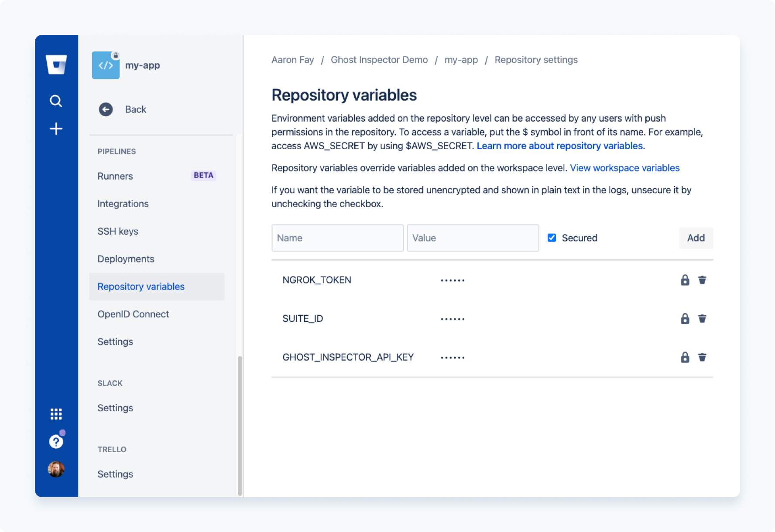The height and width of the screenshot is (532, 775).
Task: Click the Create (+) icon
Action: pos(56,129)
